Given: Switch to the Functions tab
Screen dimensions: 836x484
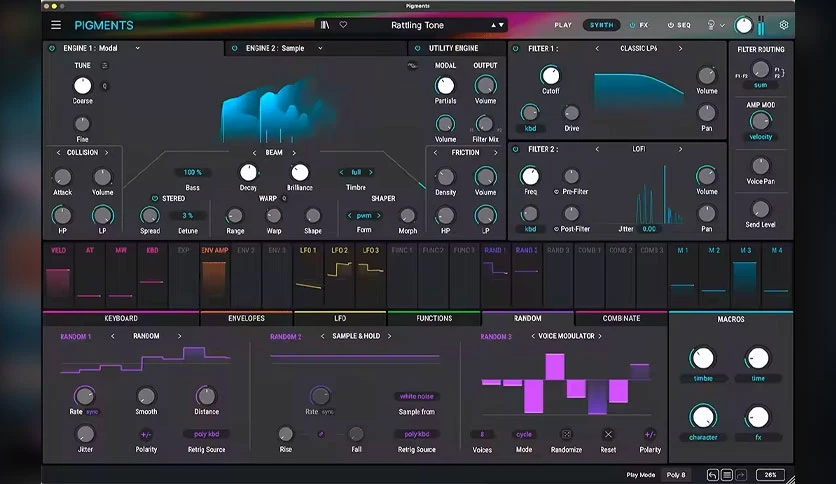Looking at the screenshot, I should click(434, 318).
